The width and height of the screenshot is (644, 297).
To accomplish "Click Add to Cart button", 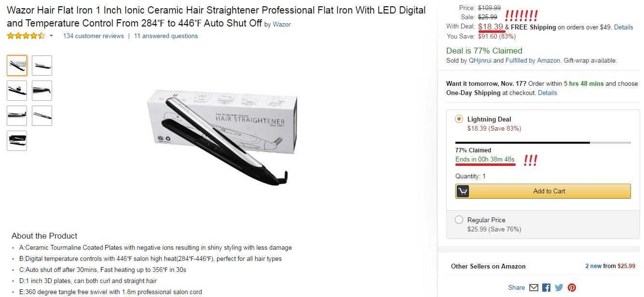I will (543, 191).
